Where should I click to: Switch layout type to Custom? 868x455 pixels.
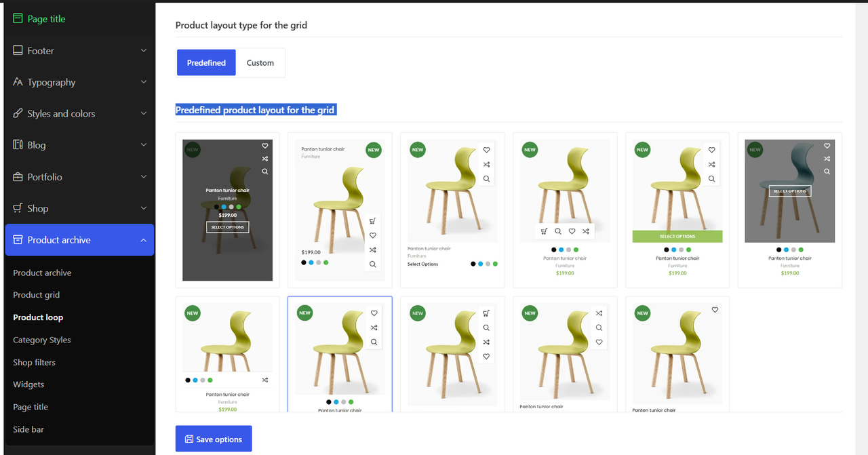point(260,62)
